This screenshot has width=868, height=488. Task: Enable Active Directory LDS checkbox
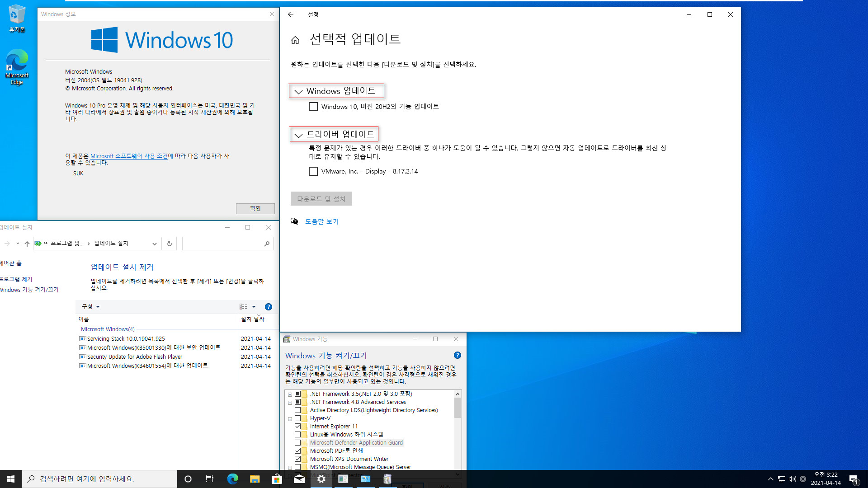pyautogui.click(x=297, y=410)
